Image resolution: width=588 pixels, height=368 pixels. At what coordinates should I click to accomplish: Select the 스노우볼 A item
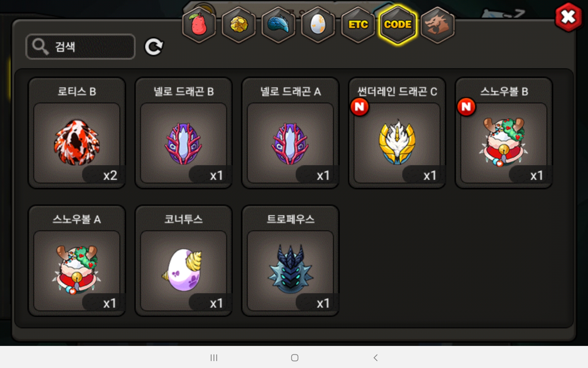[77, 261]
